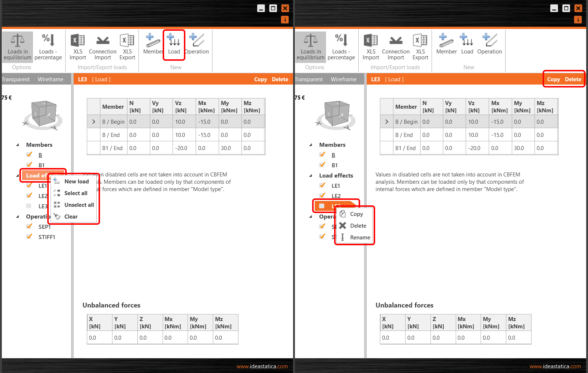Viewport: 588px width, 373px height.
Task: Choose Rename from the LE3 context menu
Action: (360, 237)
